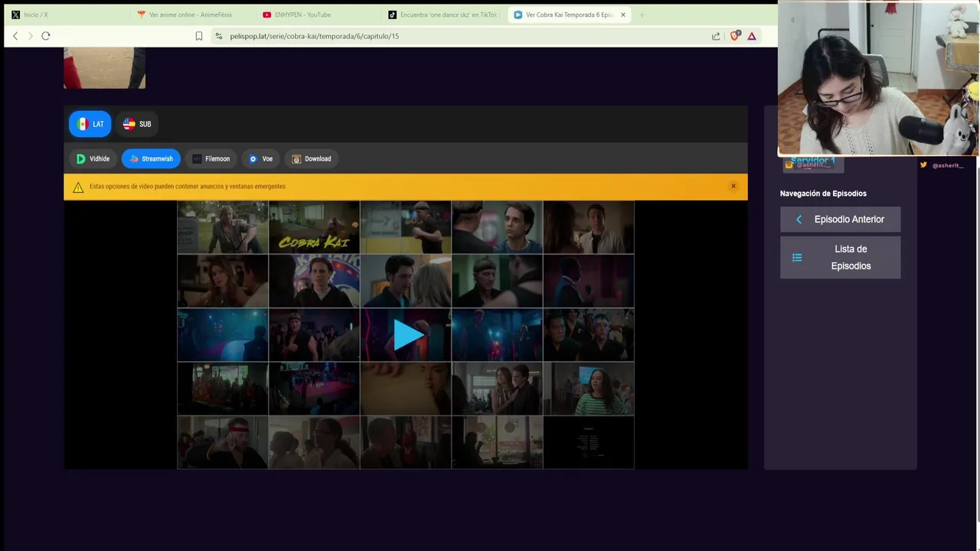Screen dimensions: 980x551
Task: Select SUB subtitled language option
Action: [137, 124]
